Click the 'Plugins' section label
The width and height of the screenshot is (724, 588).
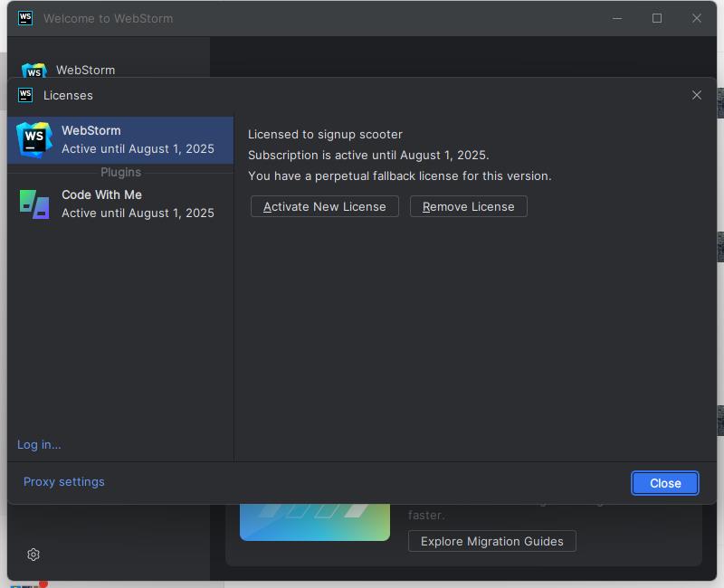coord(120,172)
